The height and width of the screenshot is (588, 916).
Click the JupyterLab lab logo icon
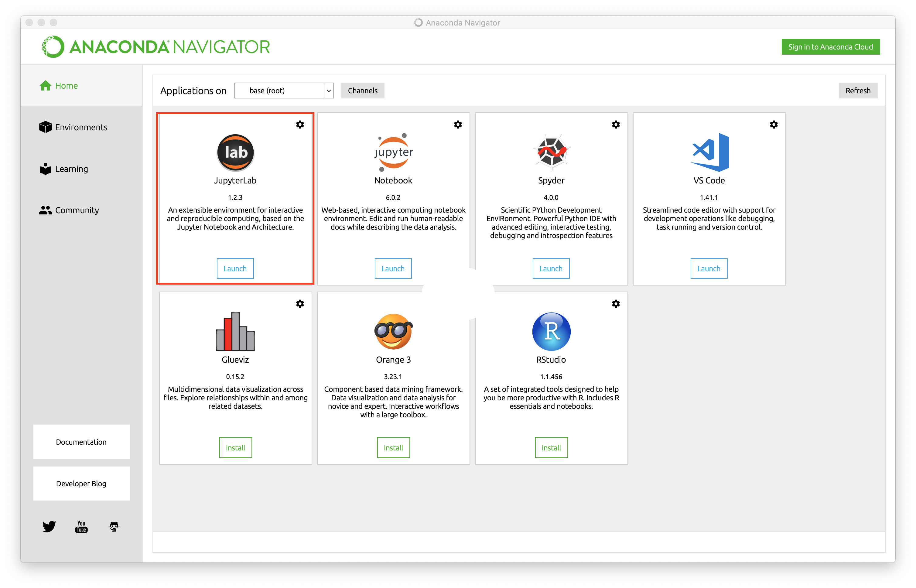pos(236,152)
